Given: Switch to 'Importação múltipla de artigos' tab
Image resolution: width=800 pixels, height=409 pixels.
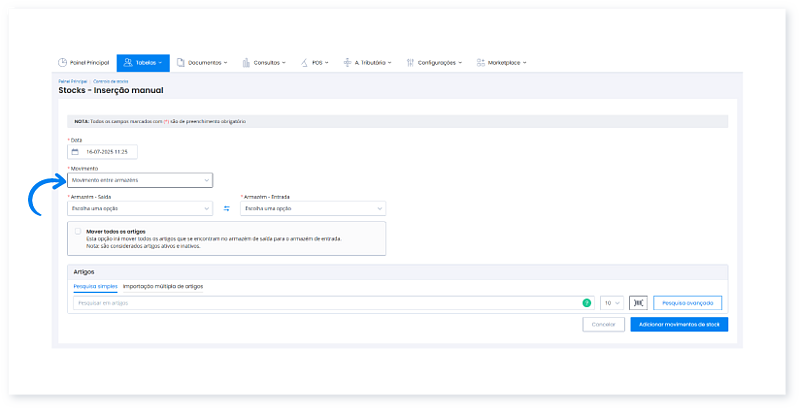Looking at the screenshot, I should [163, 286].
